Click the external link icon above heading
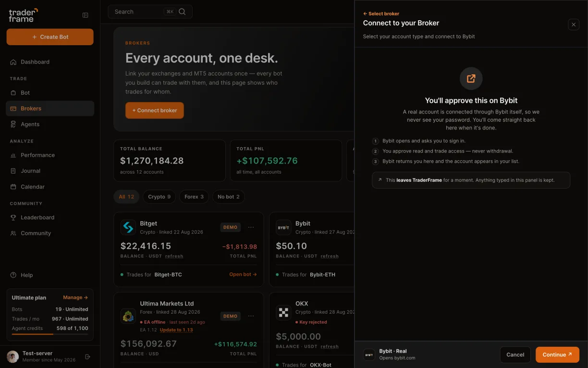The width and height of the screenshot is (588, 368). 471,78
